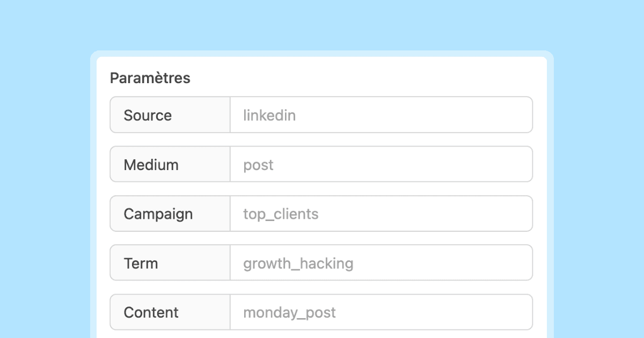Click empty right end of Campaign field
The image size is (644, 338).
[x=504, y=214]
